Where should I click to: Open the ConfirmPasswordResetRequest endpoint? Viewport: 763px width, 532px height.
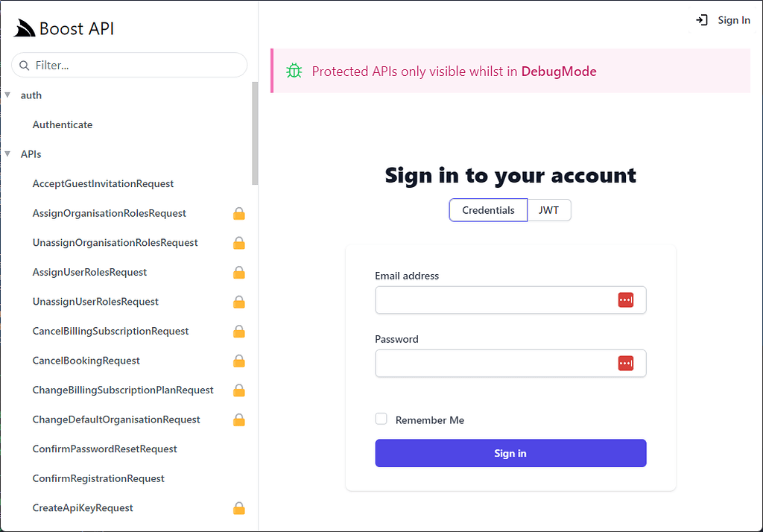(104, 449)
